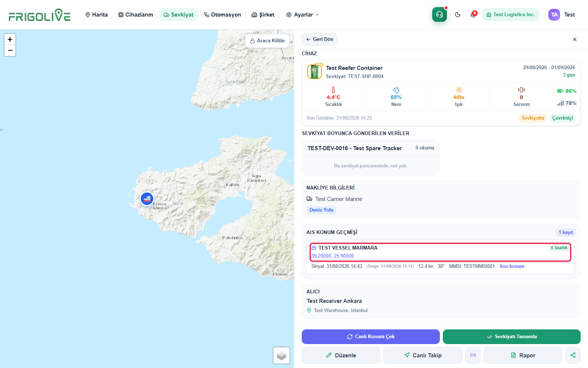Click the battery 86% indicator
The width and height of the screenshot is (588, 368).
tap(567, 91)
